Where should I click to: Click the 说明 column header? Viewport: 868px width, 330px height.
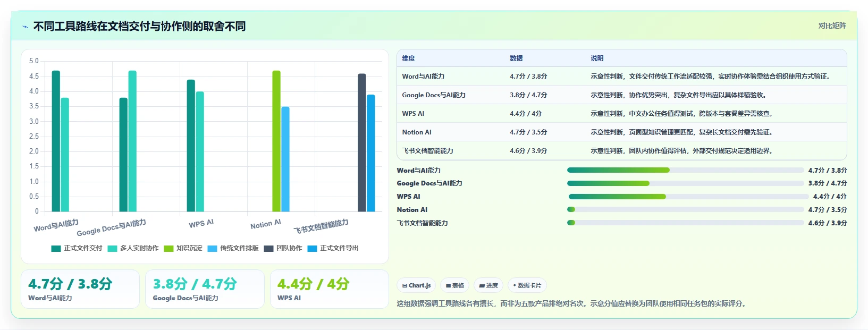[x=597, y=58]
